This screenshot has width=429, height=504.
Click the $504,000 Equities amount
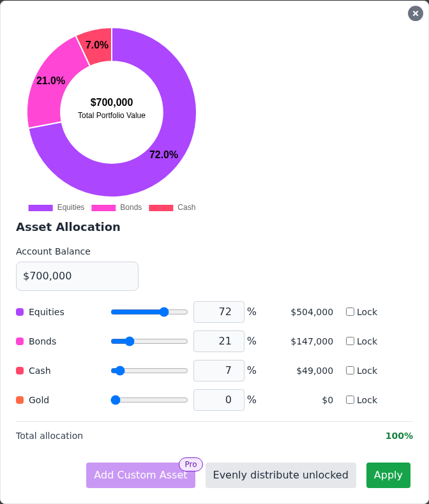[x=312, y=312]
